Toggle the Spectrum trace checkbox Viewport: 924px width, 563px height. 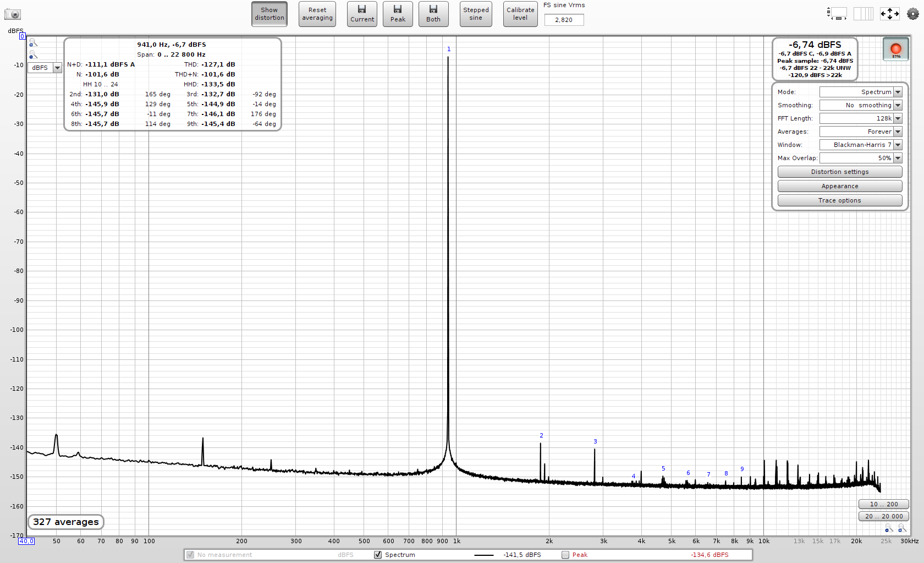click(378, 555)
